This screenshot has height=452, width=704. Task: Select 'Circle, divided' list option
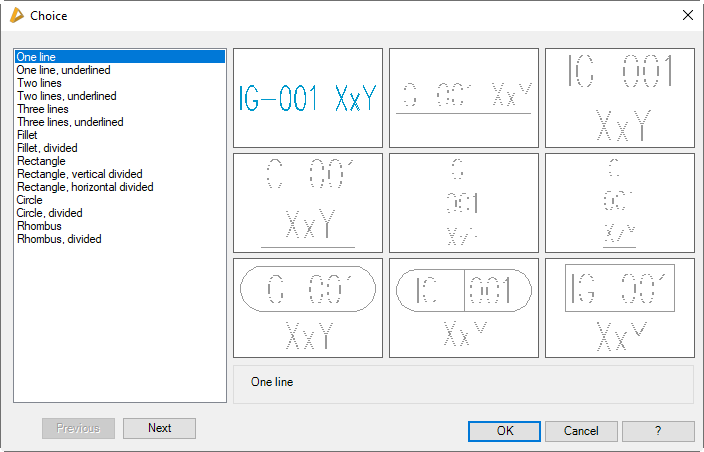tap(50, 213)
